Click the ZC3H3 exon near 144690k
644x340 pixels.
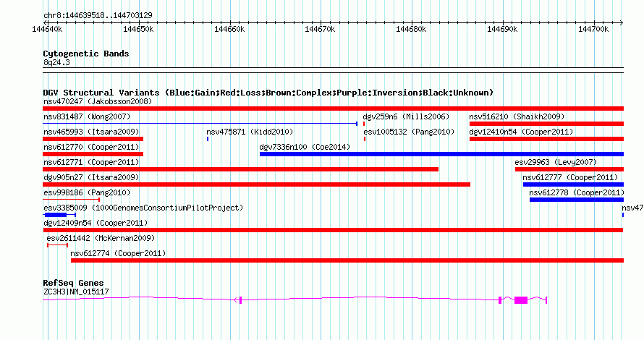[500, 300]
